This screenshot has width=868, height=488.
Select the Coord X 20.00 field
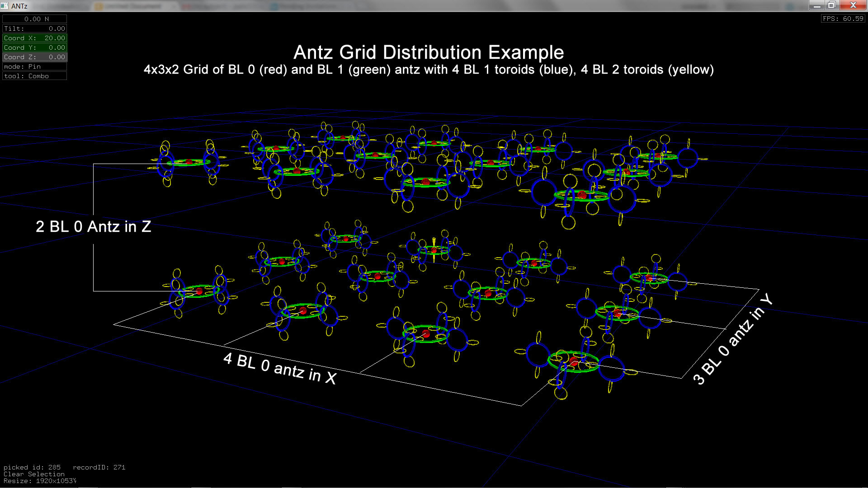[x=35, y=38]
